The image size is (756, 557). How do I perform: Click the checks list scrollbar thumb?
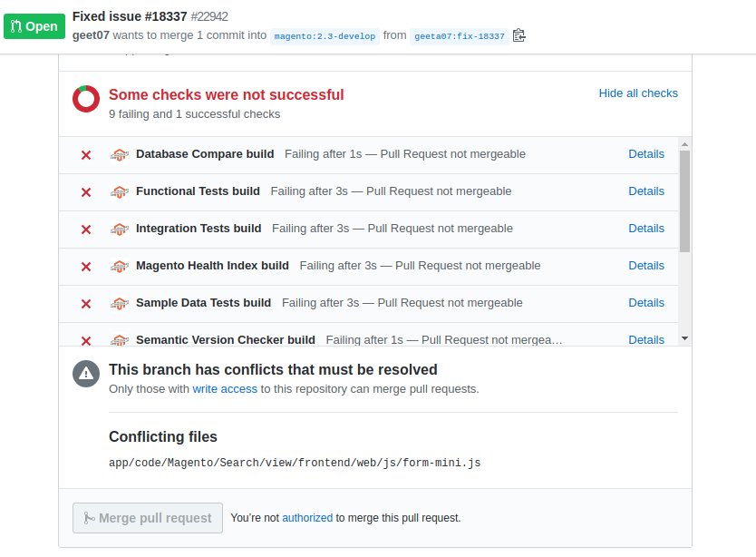point(684,201)
